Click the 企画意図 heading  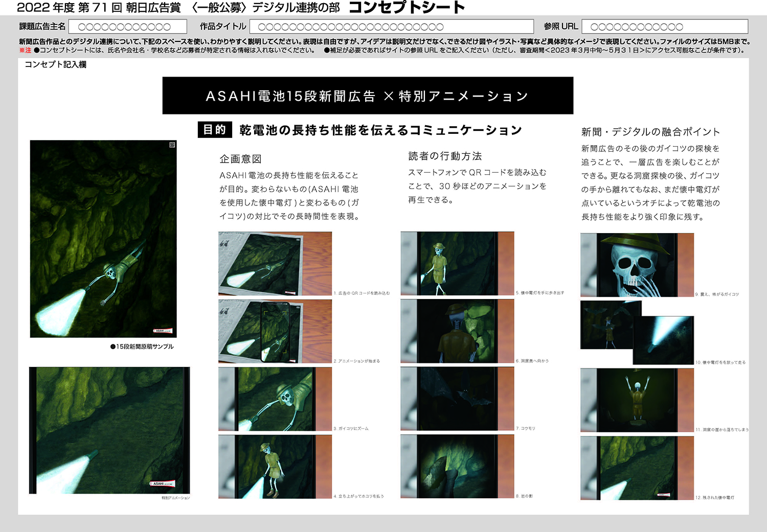coord(240,159)
